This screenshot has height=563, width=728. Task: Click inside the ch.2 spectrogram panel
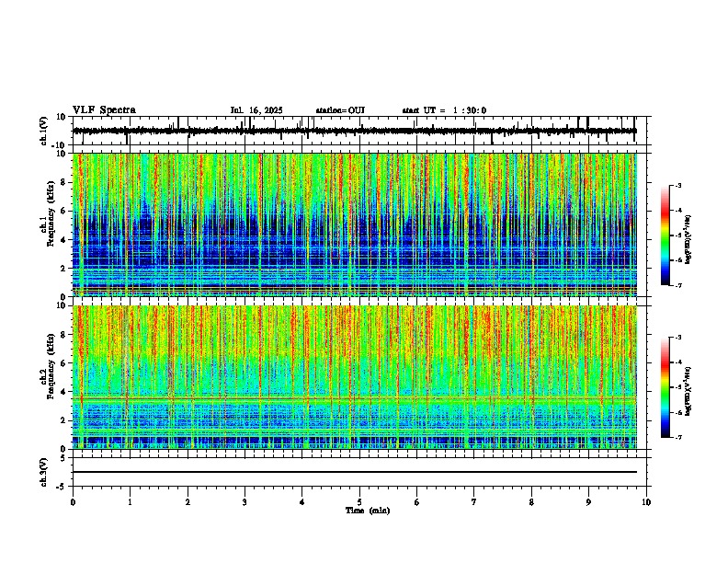pyautogui.click(x=355, y=377)
